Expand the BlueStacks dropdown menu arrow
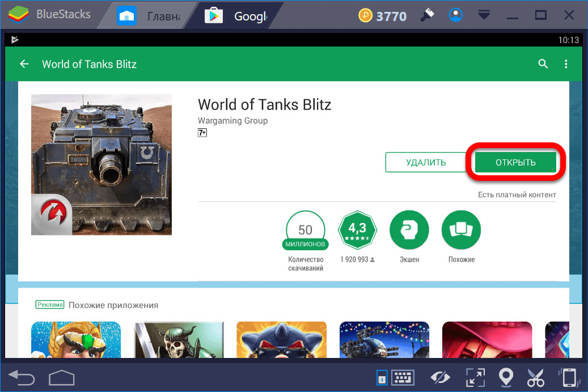This screenshot has width=588, height=392. [484, 16]
